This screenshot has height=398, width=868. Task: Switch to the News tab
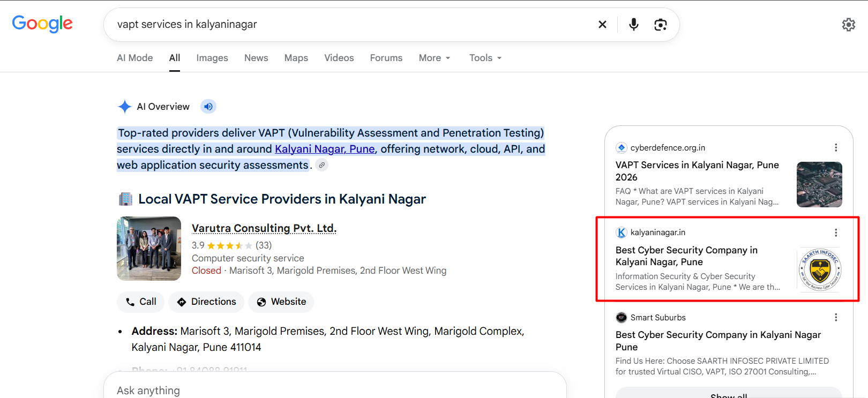[256, 58]
